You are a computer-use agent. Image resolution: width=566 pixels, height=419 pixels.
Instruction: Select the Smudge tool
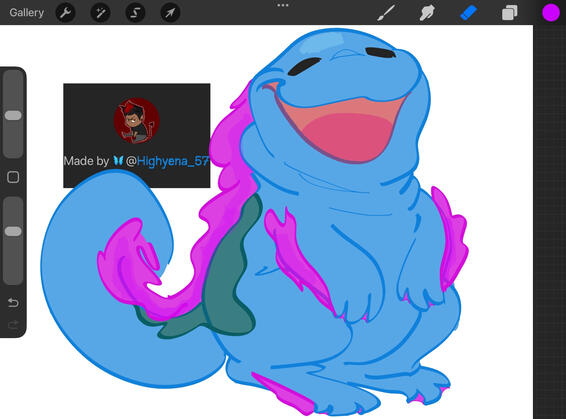[x=427, y=13]
